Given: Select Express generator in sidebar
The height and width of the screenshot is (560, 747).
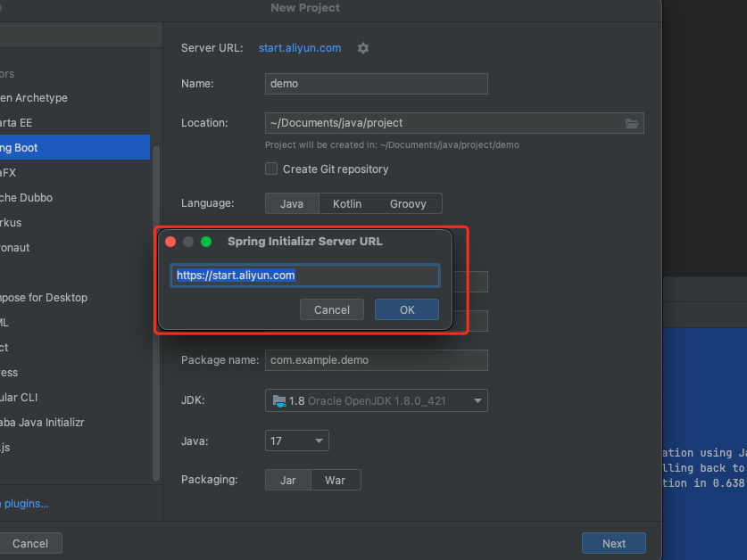Looking at the screenshot, I should 75,373.
